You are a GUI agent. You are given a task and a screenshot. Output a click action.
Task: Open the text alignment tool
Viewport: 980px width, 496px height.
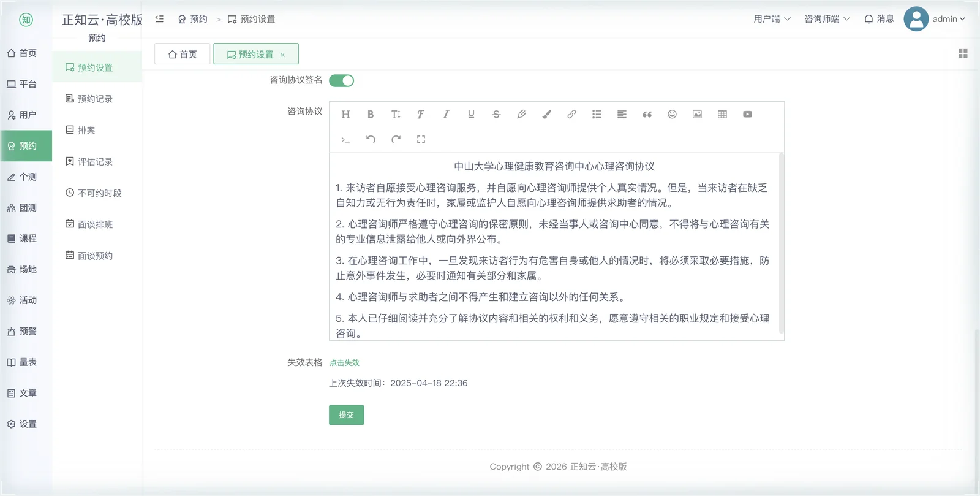click(x=622, y=115)
